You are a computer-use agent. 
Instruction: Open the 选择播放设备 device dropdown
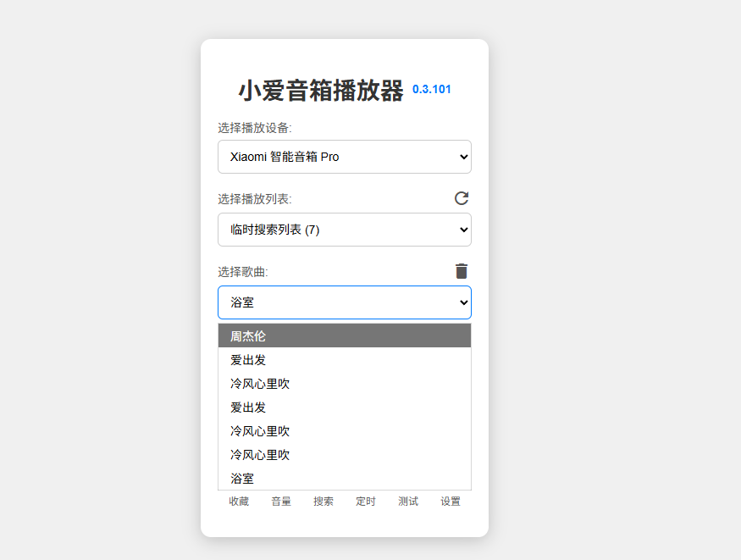[344, 157]
